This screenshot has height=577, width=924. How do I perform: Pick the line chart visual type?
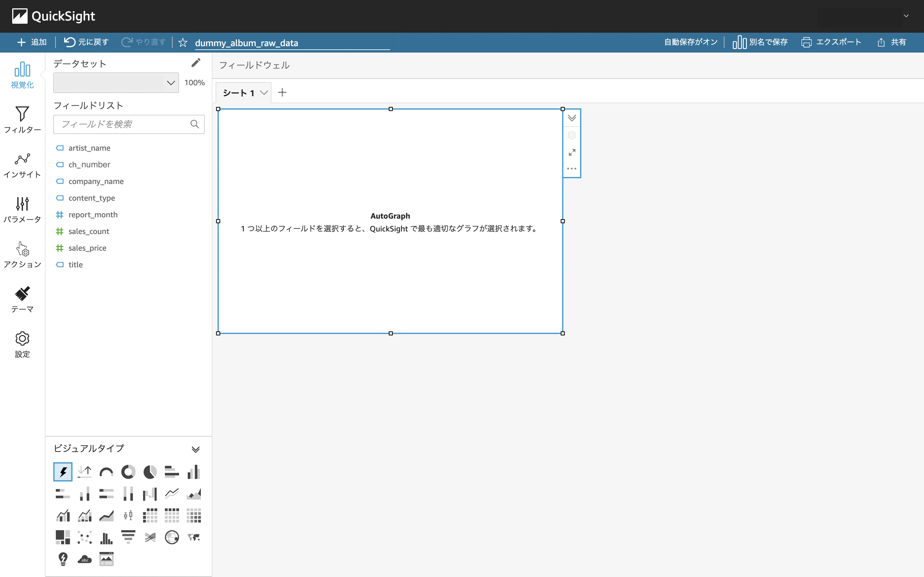[x=172, y=494]
